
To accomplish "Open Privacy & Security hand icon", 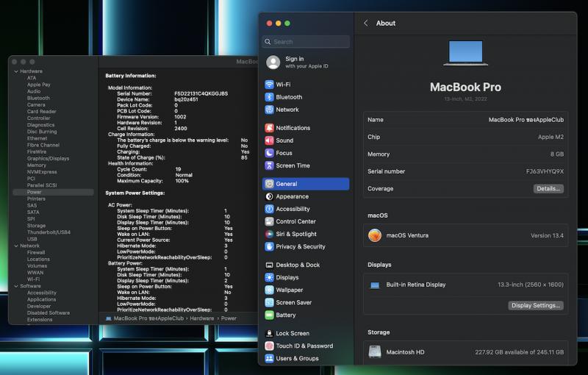I will pos(269,246).
